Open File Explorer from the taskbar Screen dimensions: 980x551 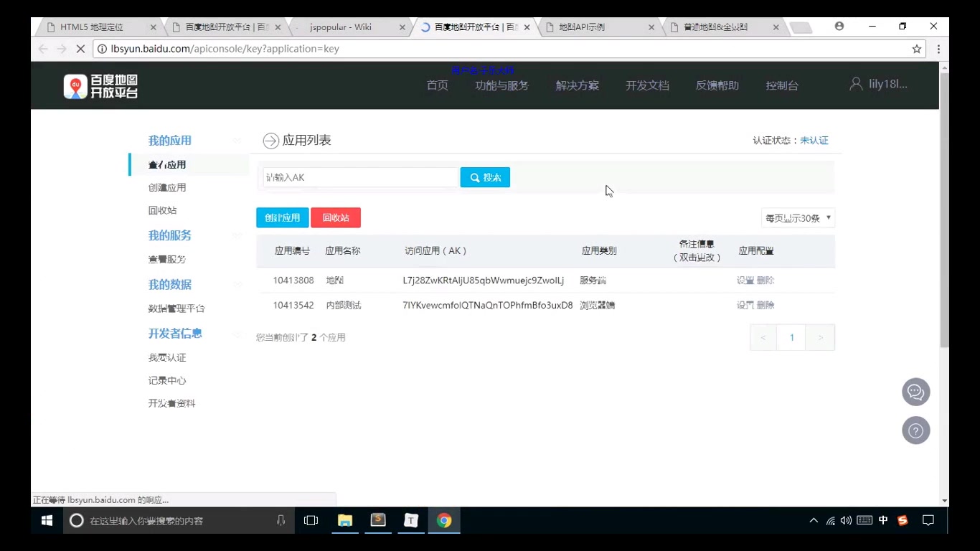(345, 520)
